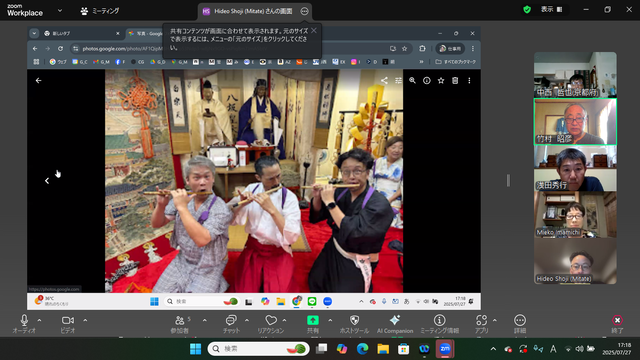
Task: Mute audio with the microphone icon
Action: pyautogui.click(x=24, y=320)
